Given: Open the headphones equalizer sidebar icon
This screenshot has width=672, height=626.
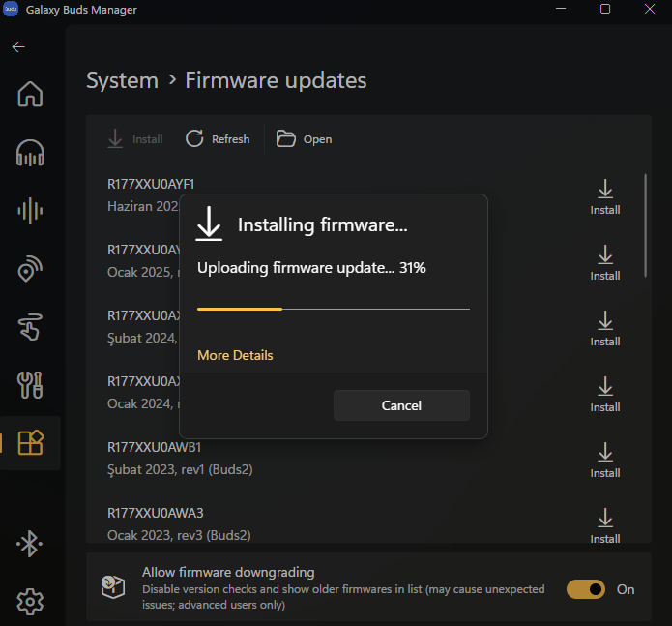Looking at the screenshot, I should click(30, 153).
